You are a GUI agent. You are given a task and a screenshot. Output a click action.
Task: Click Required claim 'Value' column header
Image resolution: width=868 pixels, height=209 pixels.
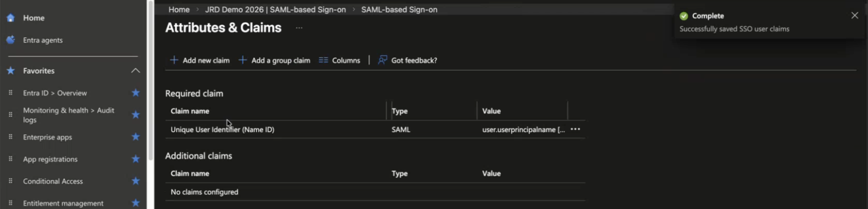(491, 111)
